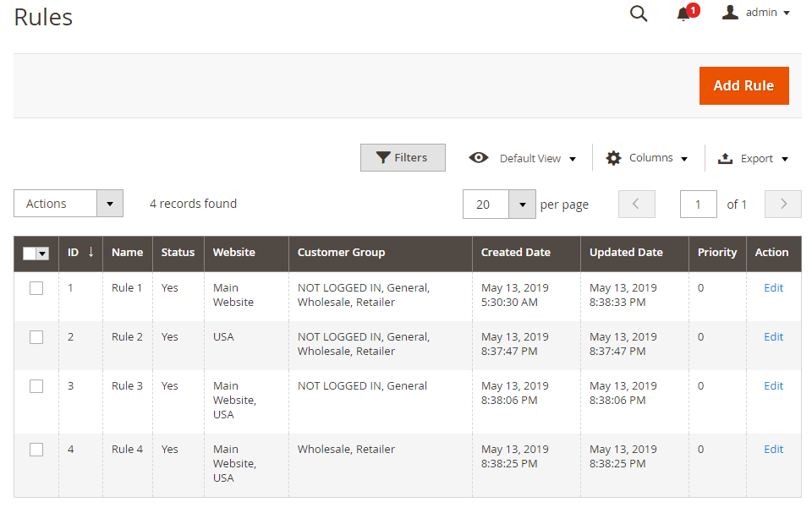Image resolution: width=812 pixels, height=513 pixels.
Task: Toggle sort arrow on ID column
Action: click(91, 252)
